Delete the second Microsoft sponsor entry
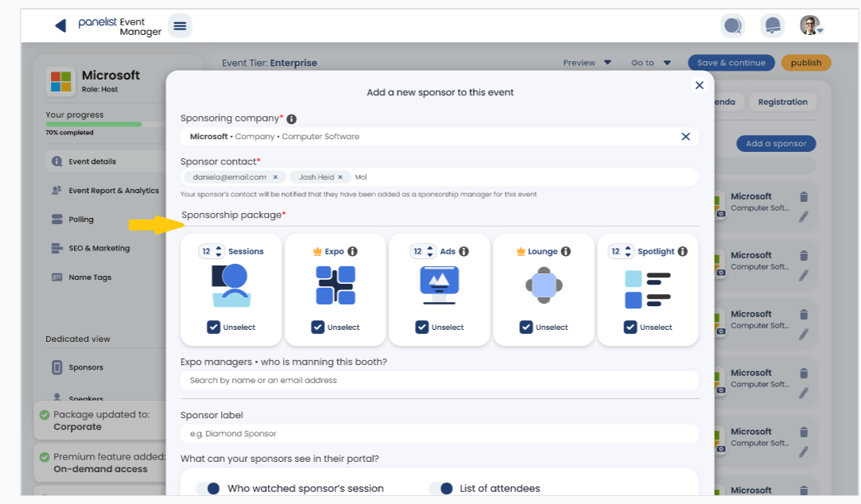The width and height of the screenshot is (861, 504). 804,256
